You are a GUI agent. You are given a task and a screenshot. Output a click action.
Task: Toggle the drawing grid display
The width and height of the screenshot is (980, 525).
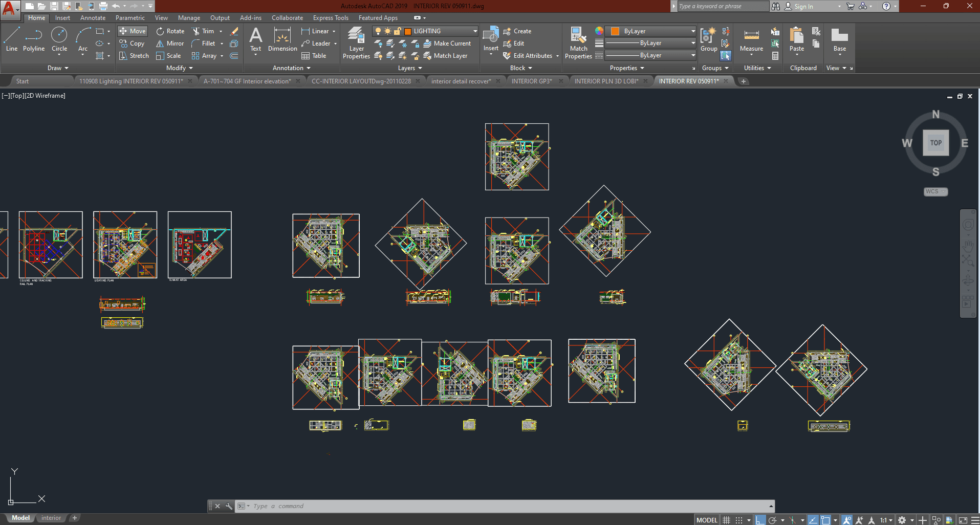(x=726, y=520)
